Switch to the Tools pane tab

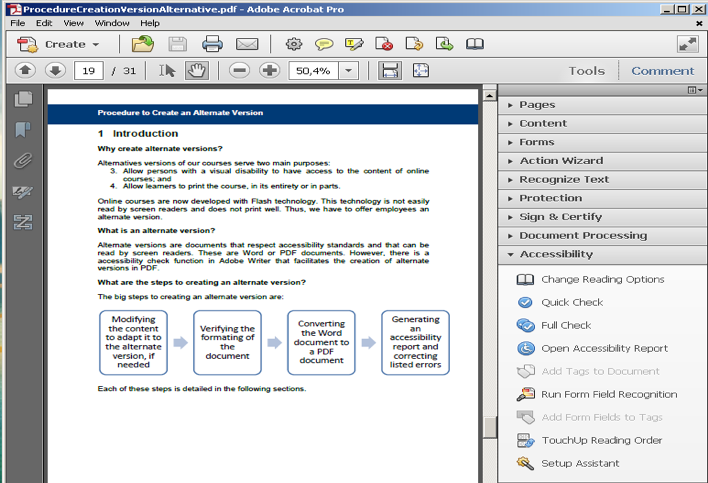[587, 71]
